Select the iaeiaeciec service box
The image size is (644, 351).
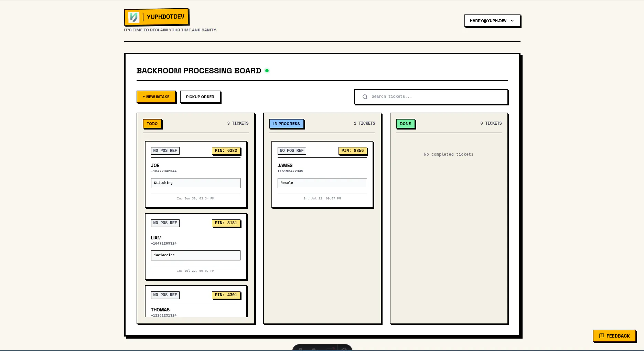click(196, 255)
